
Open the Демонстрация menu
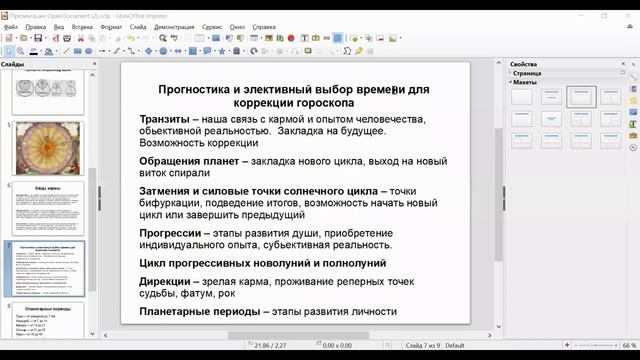click(174, 27)
